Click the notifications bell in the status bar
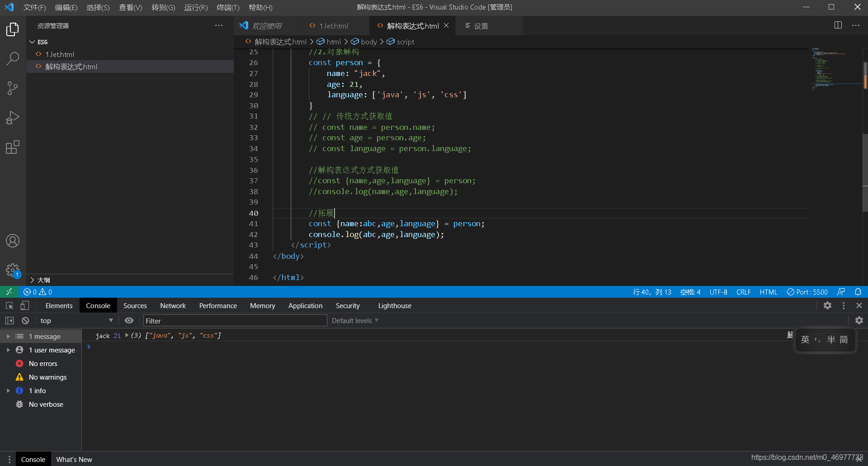The height and width of the screenshot is (466, 868). coord(858,292)
